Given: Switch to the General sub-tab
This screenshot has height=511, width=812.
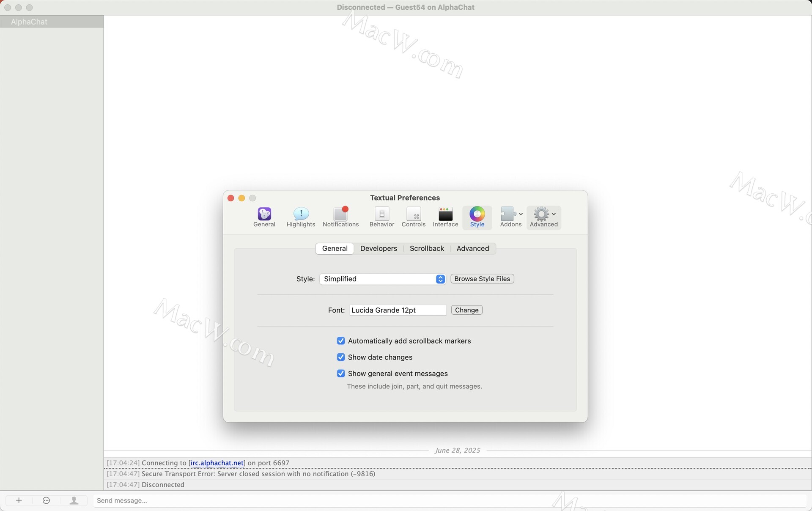Looking at the screenshot, I should coord(335,248).
